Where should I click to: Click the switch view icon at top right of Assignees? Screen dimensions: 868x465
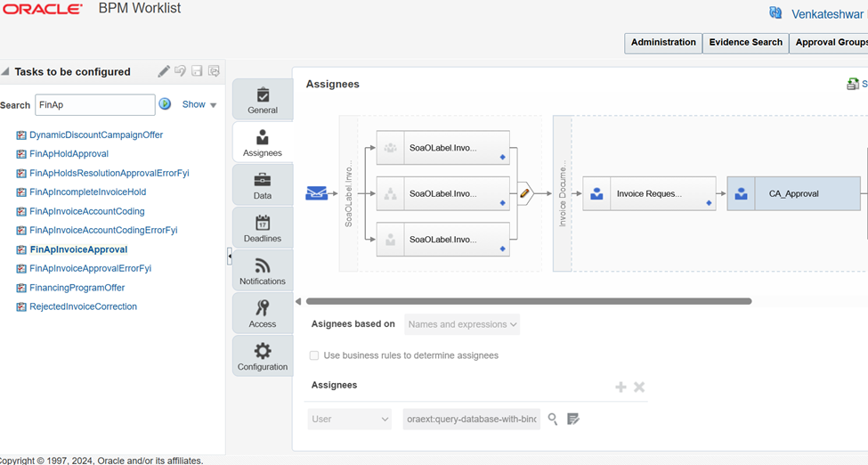pos(853,84)
